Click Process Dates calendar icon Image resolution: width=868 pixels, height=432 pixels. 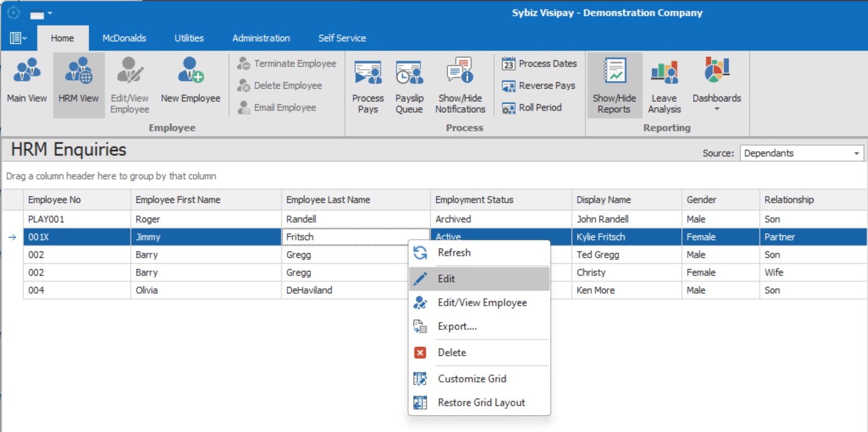point(508,64)
